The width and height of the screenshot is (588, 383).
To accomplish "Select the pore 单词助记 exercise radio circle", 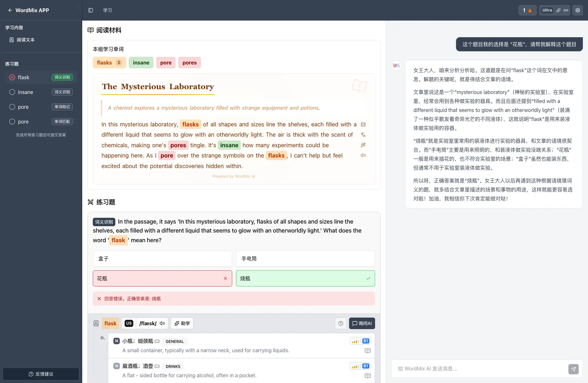I will tap(12, 107).
